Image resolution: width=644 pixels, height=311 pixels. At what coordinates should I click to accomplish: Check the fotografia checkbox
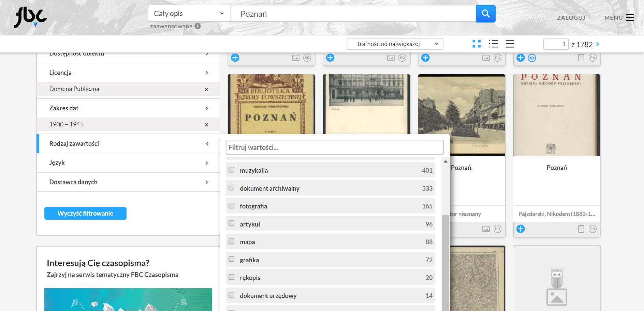(x=231, y=205)
